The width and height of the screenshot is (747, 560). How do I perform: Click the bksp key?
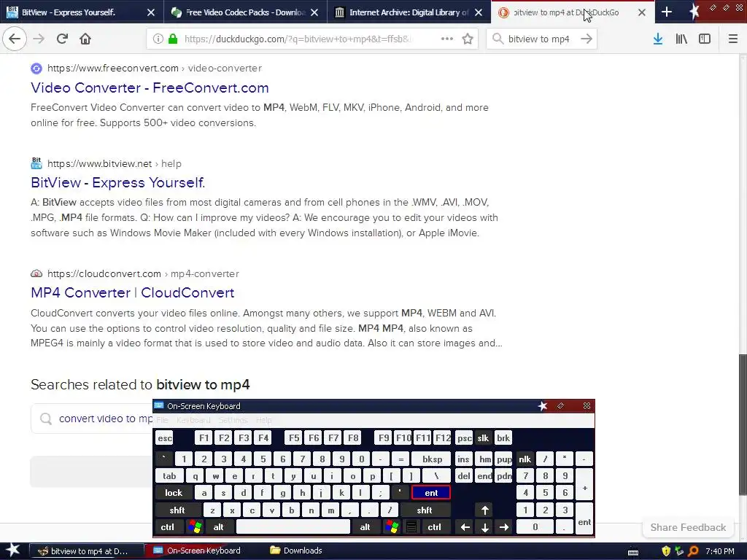tap(432, 459)
